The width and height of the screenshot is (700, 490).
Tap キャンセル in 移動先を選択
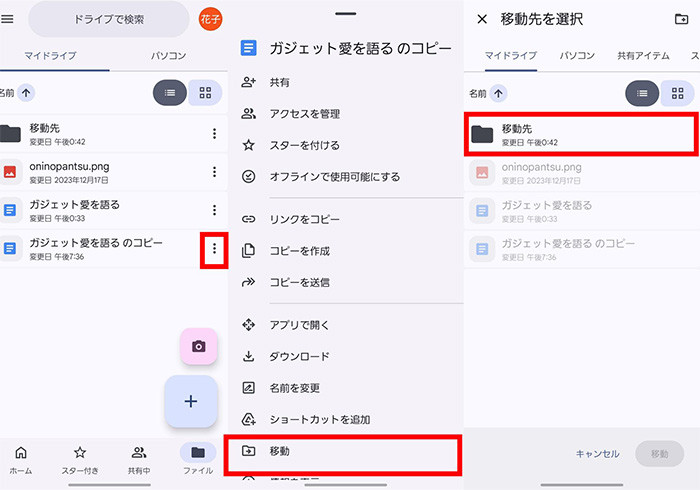[x=597, y=454]
